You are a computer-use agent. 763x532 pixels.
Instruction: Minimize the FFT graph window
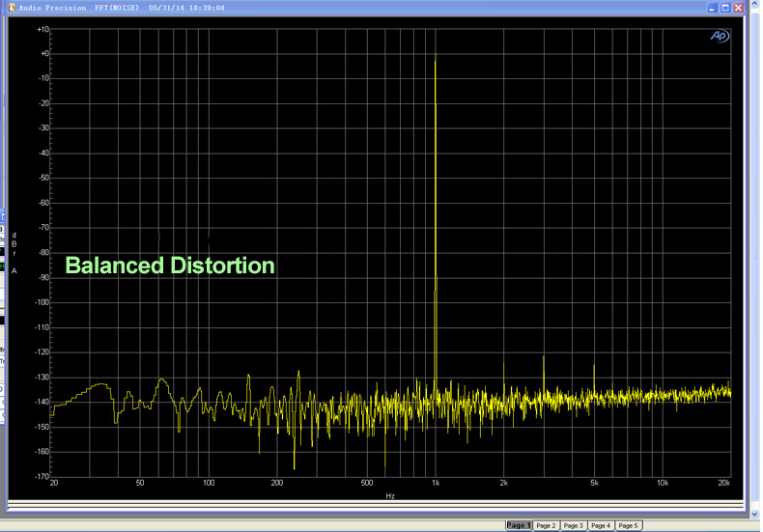coord(713,8)
